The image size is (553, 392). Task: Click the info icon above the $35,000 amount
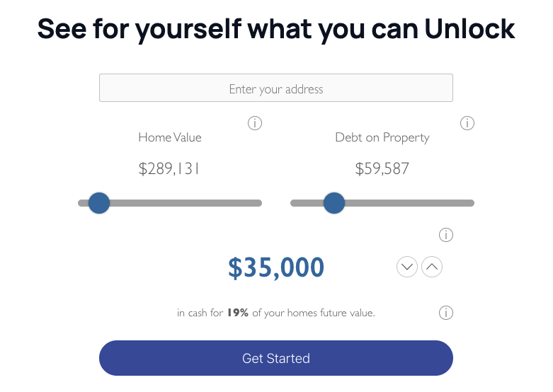coord(446,235)
